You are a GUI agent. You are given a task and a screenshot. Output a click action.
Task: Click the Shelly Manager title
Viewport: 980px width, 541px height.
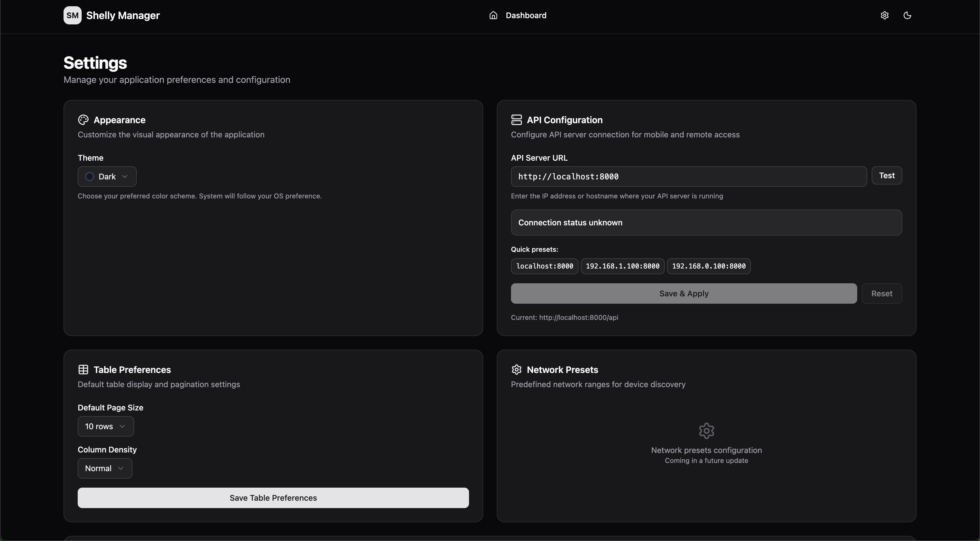[x=123, y=15]
